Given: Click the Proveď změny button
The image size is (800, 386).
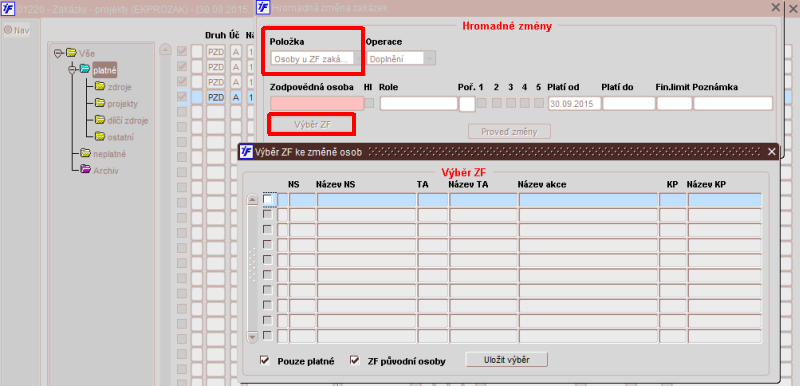Looking at the screenshot, I should (509, 131).
